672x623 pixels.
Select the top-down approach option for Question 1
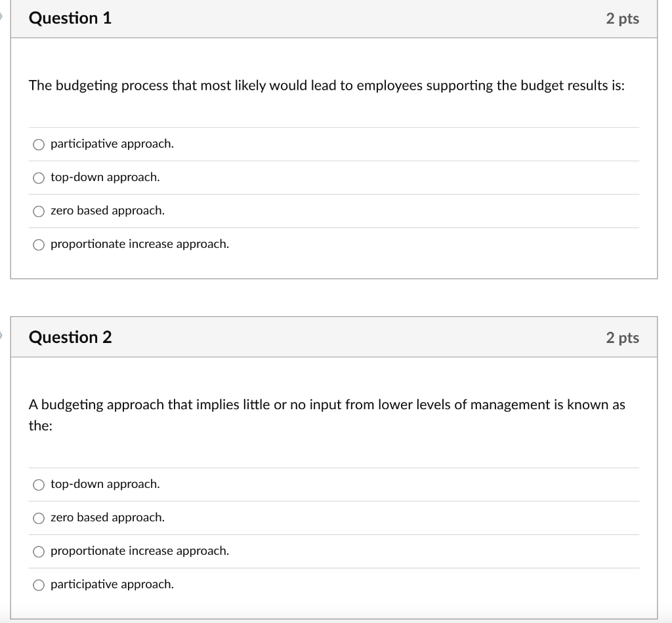coord(38,177)
